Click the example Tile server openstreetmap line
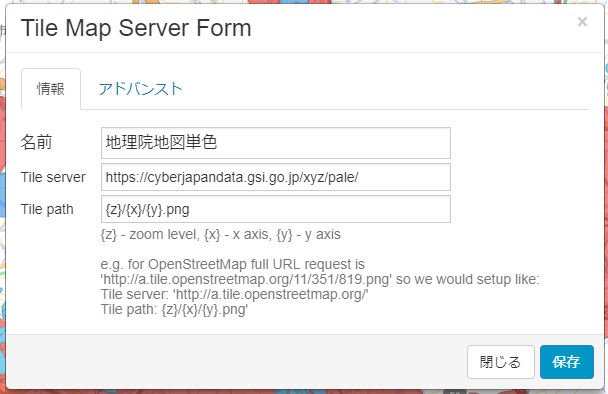 [x=234, y=294]
